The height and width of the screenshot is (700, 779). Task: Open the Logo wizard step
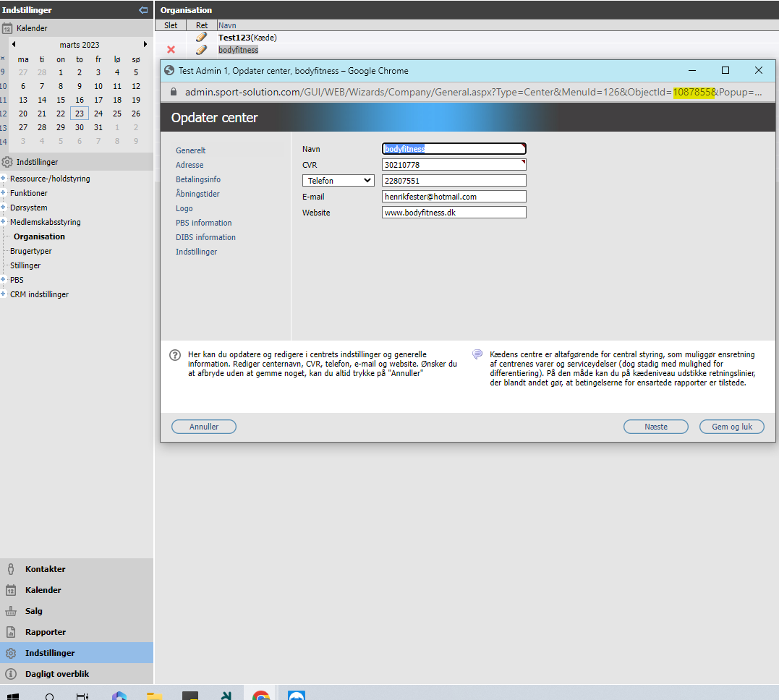click(x=184, y=208)
